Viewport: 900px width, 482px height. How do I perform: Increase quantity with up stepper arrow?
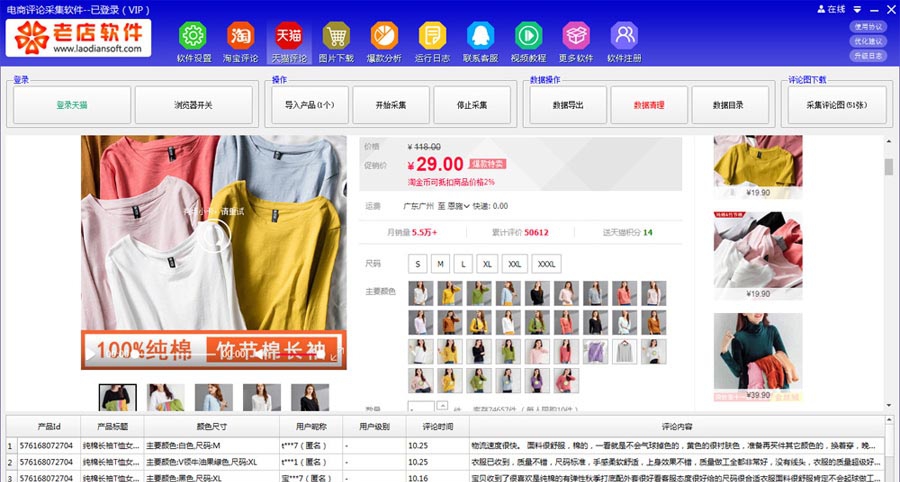pyautogui.click(x=442, y=405)
